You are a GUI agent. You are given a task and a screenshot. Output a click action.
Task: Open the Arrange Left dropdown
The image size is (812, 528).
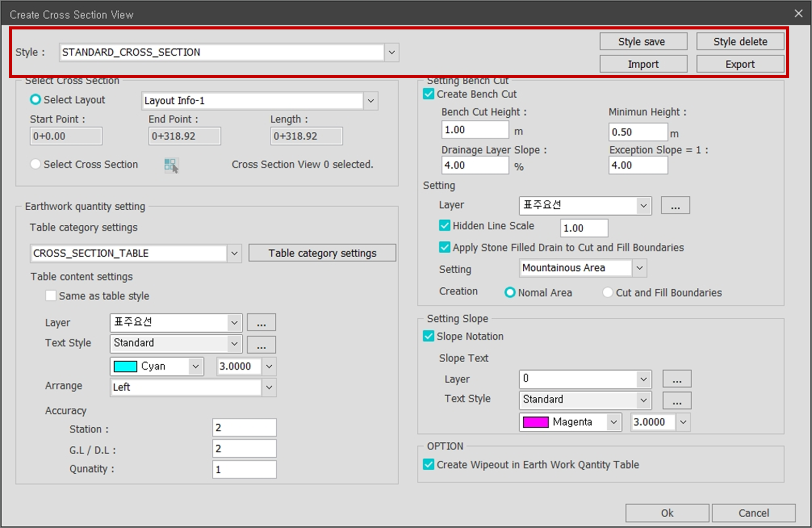tap(269, 387)
